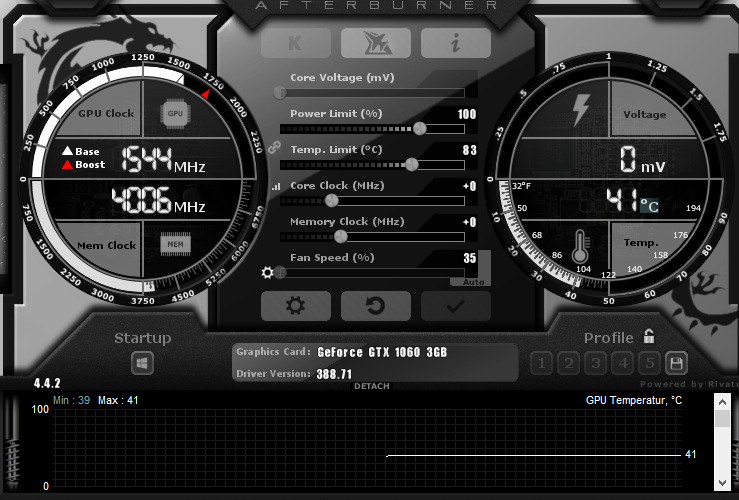The image size is (739, 500).
Task: Click the Fan Speed value 35
Action: [469, 258]
